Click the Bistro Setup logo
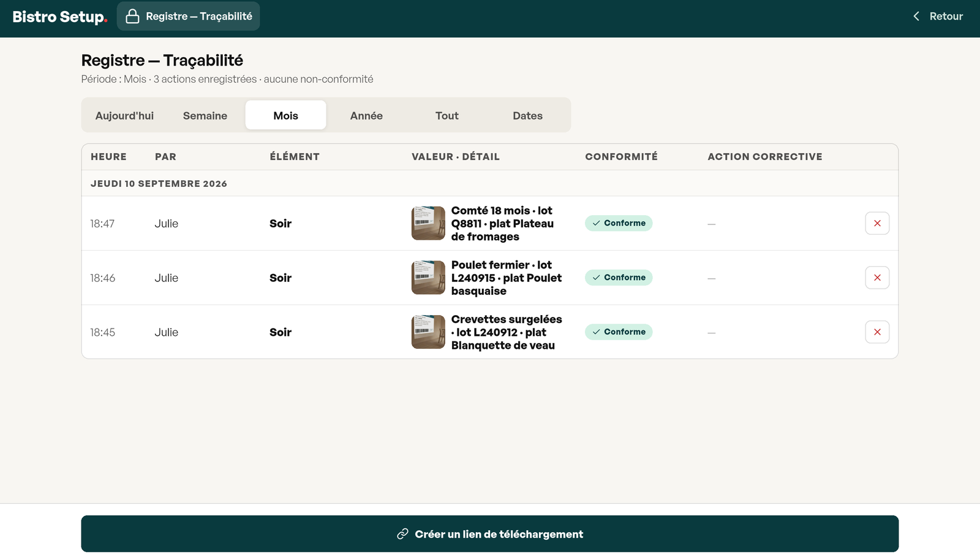Viewport: 980px width, 559px height. [x=59, y=17]
